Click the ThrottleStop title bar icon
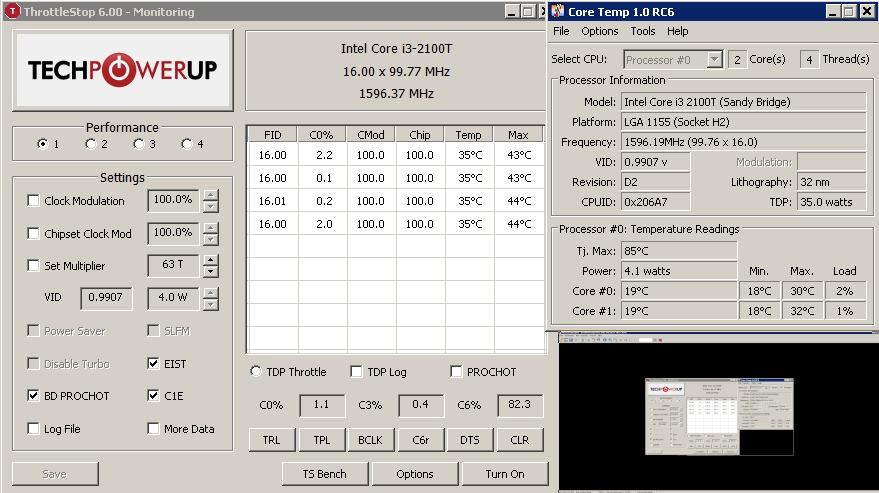Screen dimensions: 879x493 coord(12,11)
